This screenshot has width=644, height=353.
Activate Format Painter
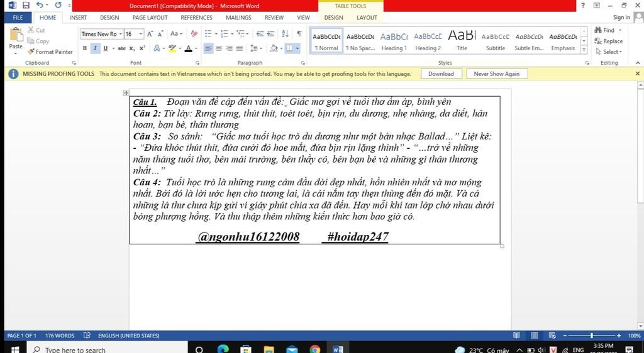pos(50,52)
